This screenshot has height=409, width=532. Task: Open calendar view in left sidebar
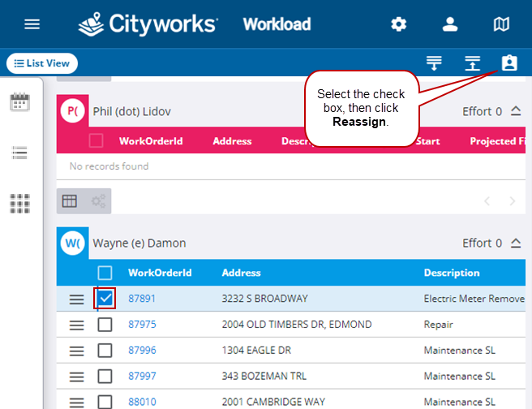click(19, 102)
